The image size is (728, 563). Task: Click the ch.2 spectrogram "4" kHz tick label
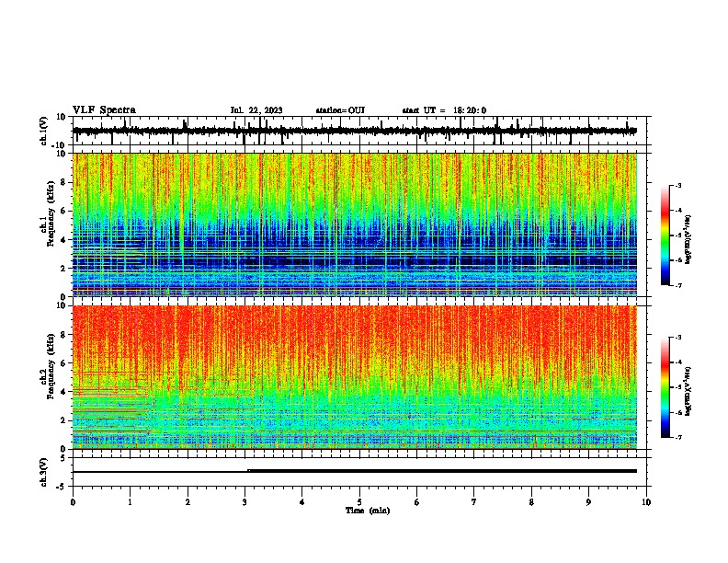click(63, 392)
